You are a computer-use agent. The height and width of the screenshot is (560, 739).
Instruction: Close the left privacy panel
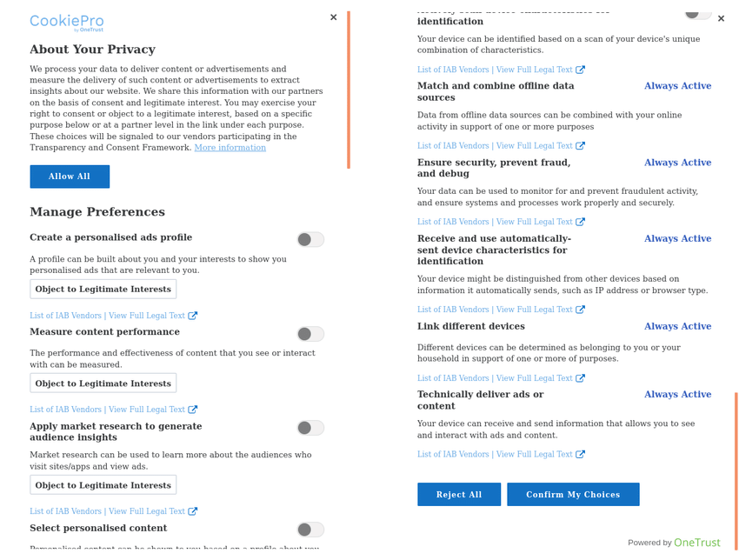point(334,17)
